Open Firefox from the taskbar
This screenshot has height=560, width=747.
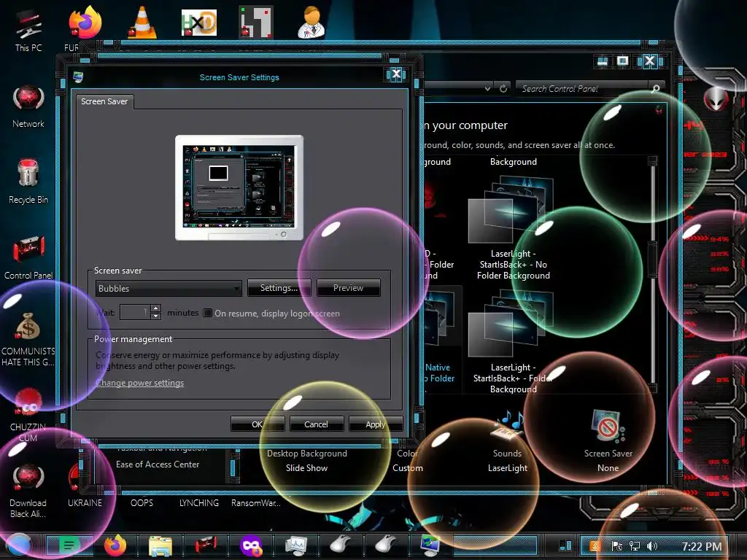point(115,545)
